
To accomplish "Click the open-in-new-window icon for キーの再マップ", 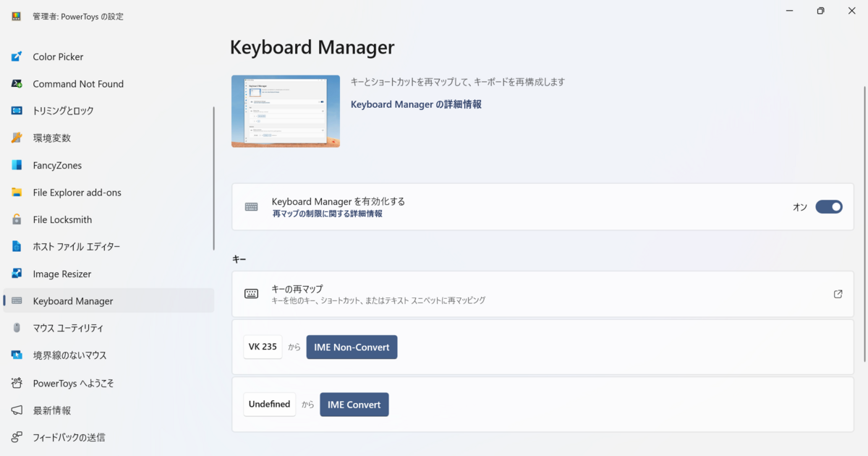I will click(838, 294).
